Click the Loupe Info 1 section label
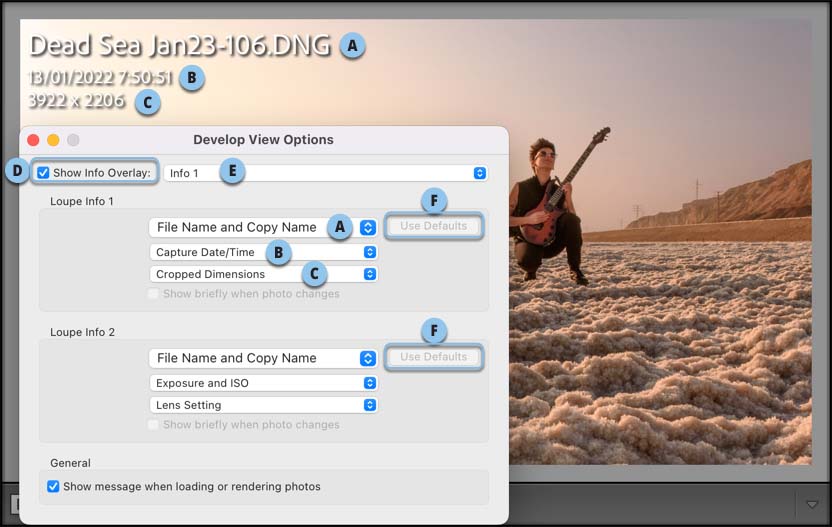832x527 pixels. 82,201
